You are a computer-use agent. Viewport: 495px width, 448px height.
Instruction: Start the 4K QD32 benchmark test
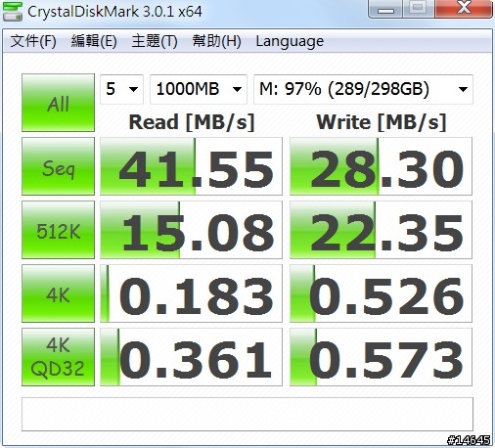[58, 357]
